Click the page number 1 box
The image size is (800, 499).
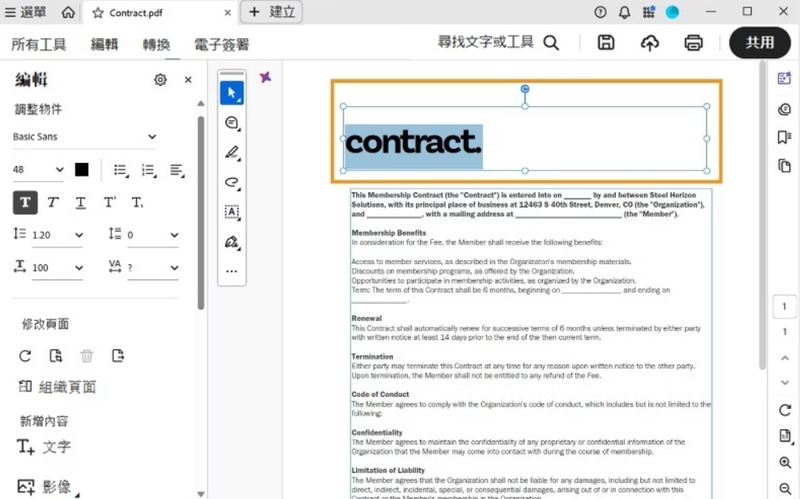(x=784, y=307)
